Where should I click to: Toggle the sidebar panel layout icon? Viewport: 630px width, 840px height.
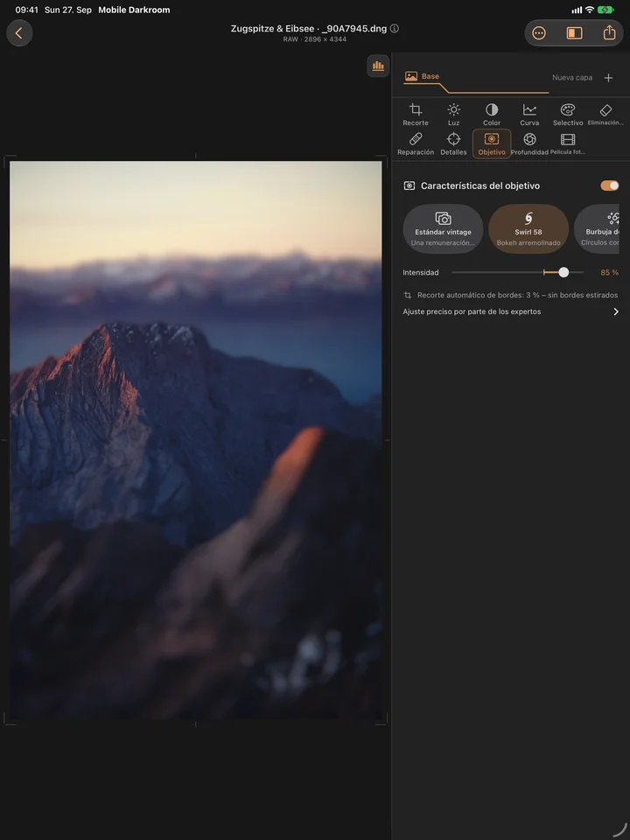(x=574, y=33)
